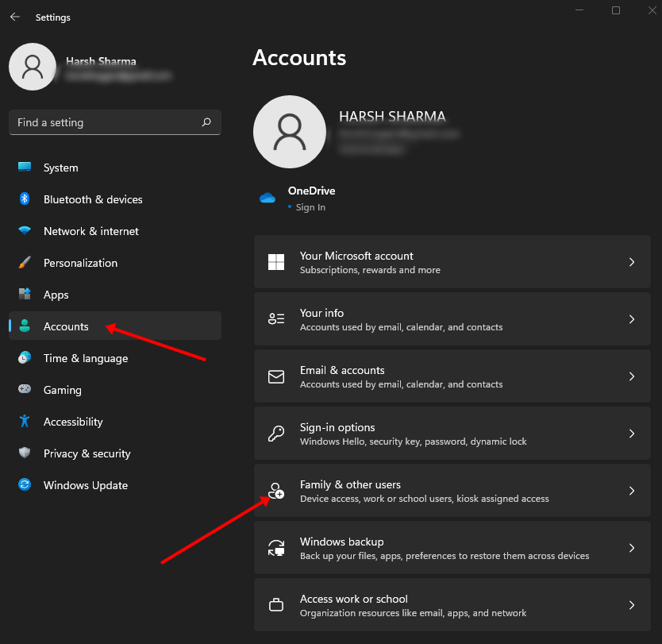Click the Windows Update sync icon
The height and width of the screenshot is (644, 662).
[x=25, y=485]
